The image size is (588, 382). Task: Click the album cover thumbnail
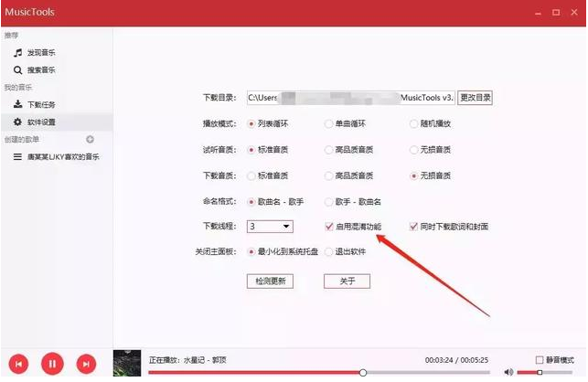(x=127, y=363)
